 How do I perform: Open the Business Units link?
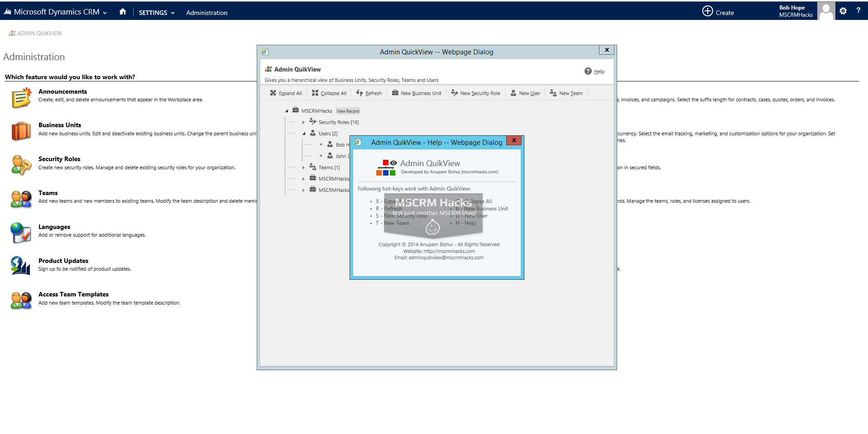click(60, 125)
